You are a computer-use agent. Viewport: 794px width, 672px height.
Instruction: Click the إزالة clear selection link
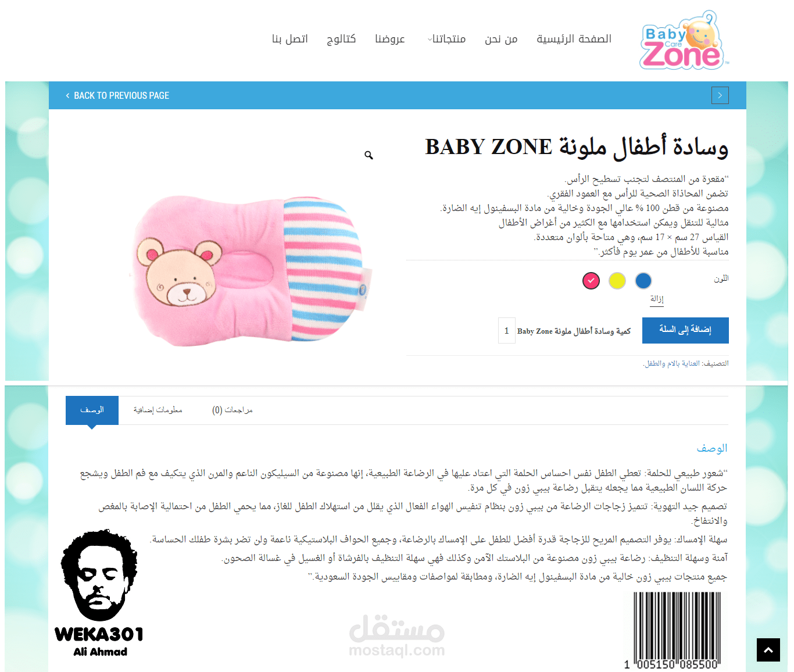click(x=656, y=299)
